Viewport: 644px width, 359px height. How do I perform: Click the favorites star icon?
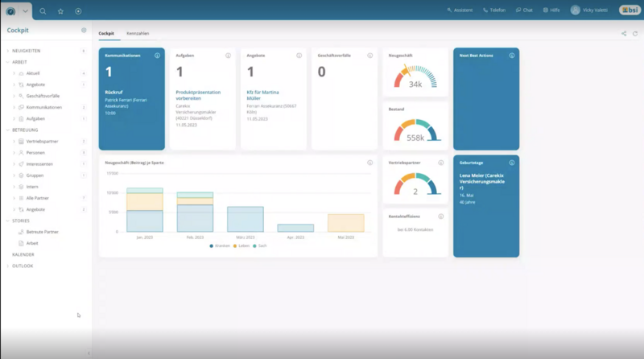point(60,11)
